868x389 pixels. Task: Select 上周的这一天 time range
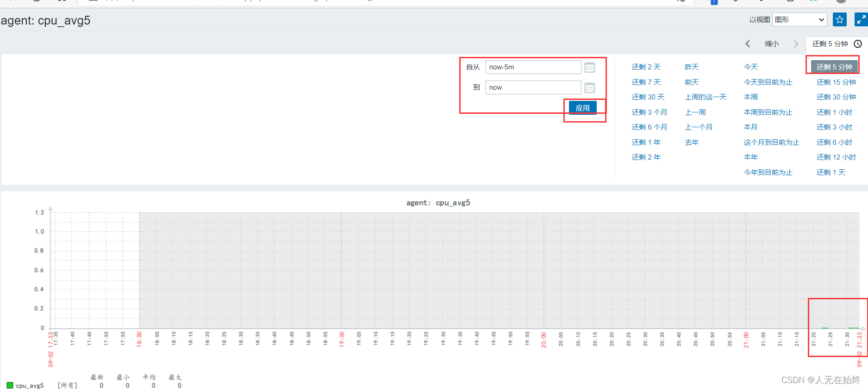pos(706,97)
